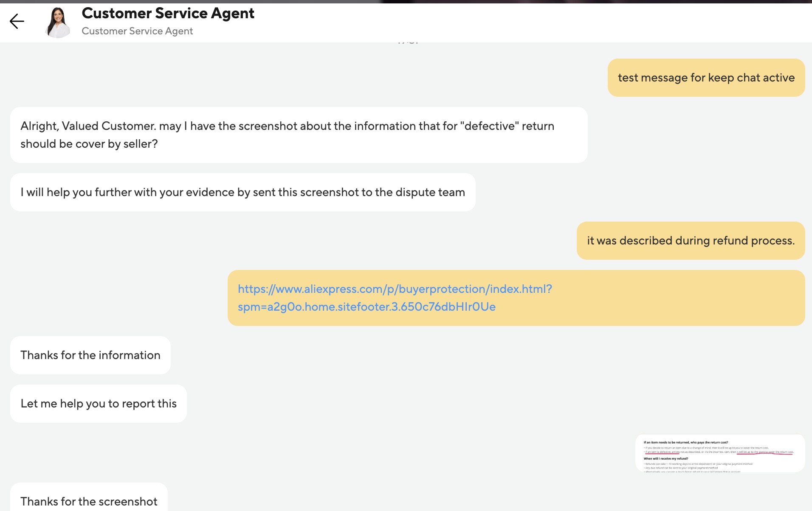Click 'When will I receive my refund?' in thumbnail

tap(666, 459)
